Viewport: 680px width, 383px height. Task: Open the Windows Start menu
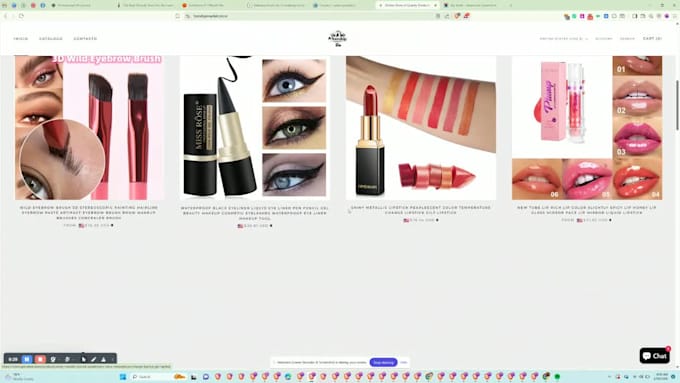[123, 376]
